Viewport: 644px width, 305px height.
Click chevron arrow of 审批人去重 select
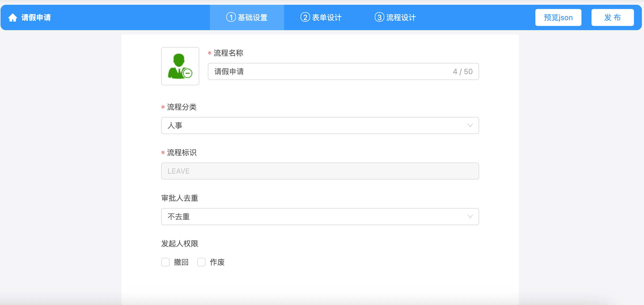tap(470, 217)
